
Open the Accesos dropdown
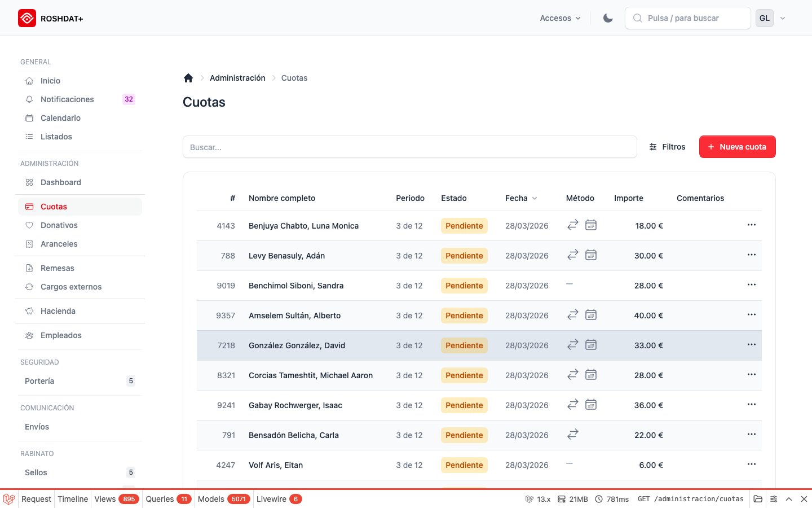[x=559, y=18]
